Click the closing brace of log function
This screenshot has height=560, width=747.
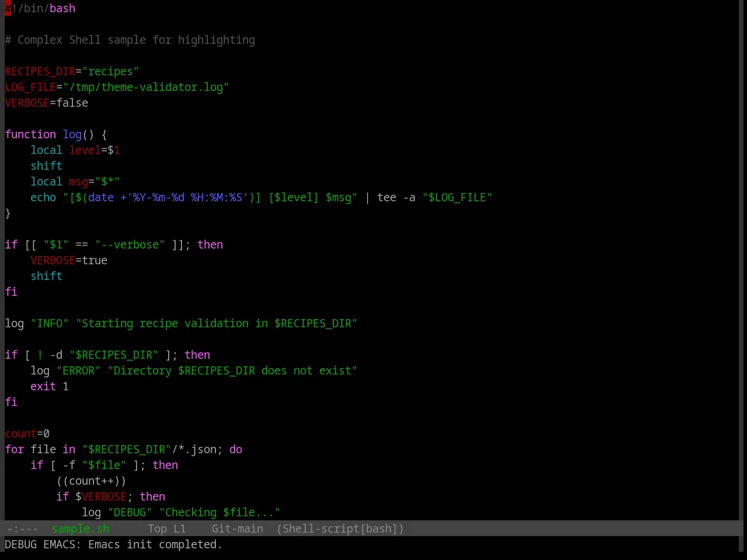pos(8,213)
